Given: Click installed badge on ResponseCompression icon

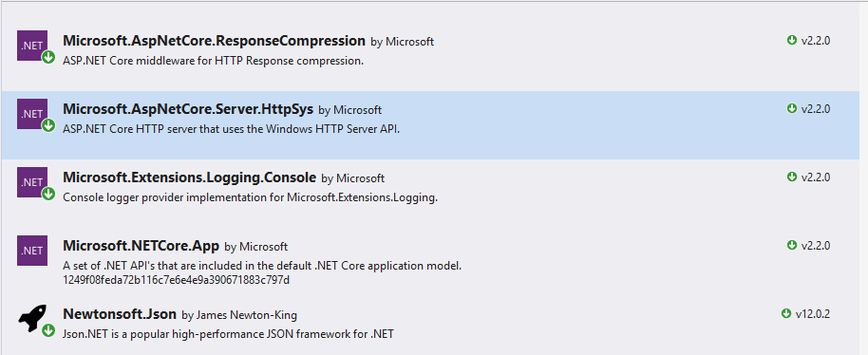Looking at the screenshot, I should pos(48,57).
